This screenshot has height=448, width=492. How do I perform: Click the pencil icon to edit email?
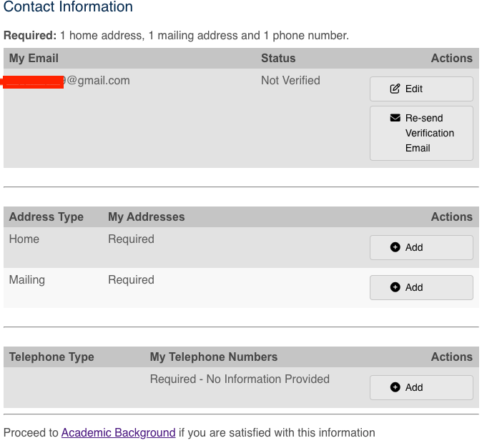click(x=395, y=89)
